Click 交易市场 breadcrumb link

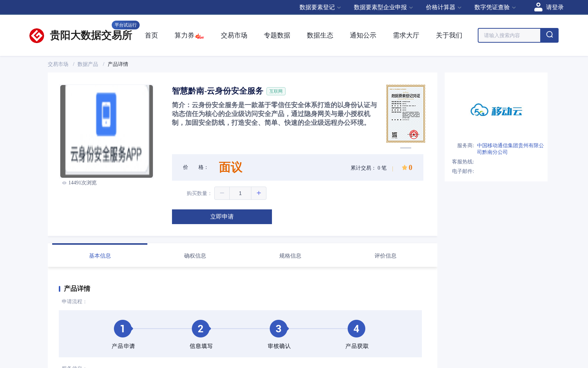[x=58, y=64]
